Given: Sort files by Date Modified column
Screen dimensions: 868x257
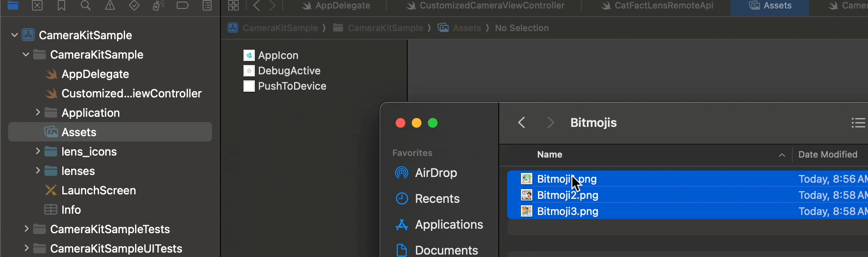Looking at the screenshot, I should [828, 155].
